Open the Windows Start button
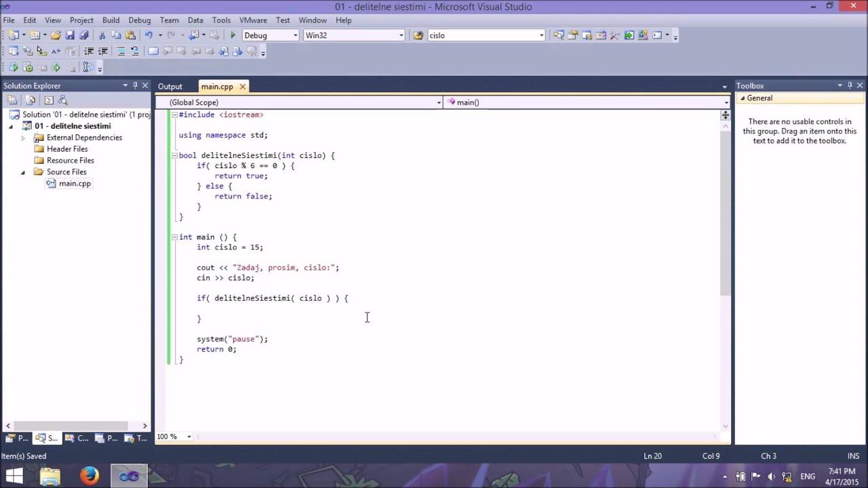 (x=14, y=476)
